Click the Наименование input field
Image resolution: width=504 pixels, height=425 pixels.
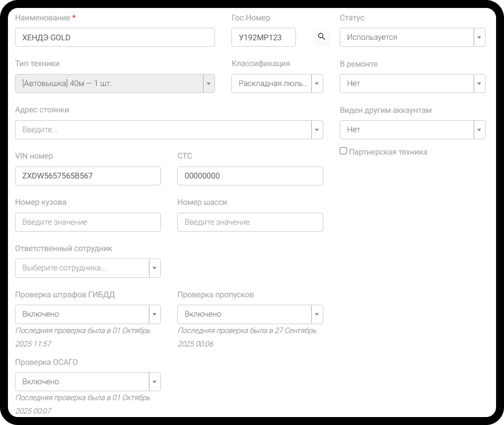pos(115,37)
